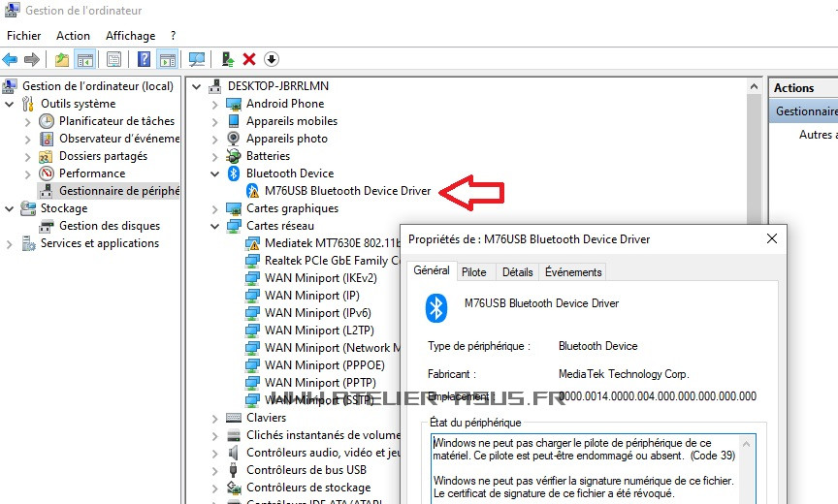The width and height of the screenshot is (838, 504).
Task: Expand the Cartes graphiques category
Action: coord(215,208)
